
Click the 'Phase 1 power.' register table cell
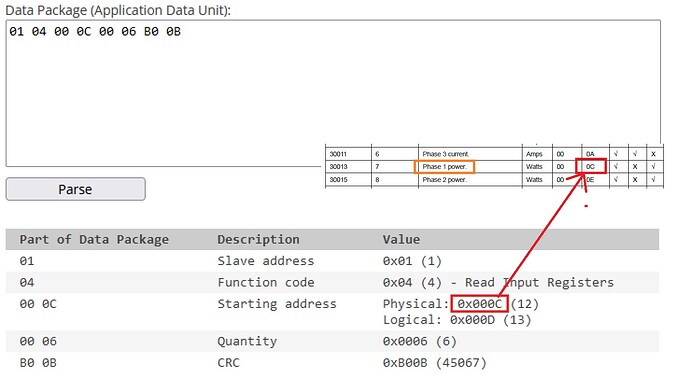[x=444, y=167]
